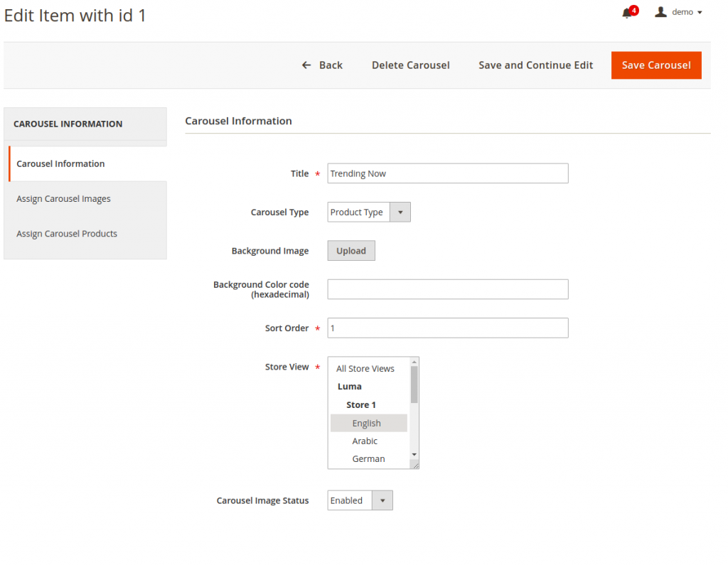Open the Carousel Type dropdown
The height and width of the screenshot is (565, 728).
[x=400, y=212]
